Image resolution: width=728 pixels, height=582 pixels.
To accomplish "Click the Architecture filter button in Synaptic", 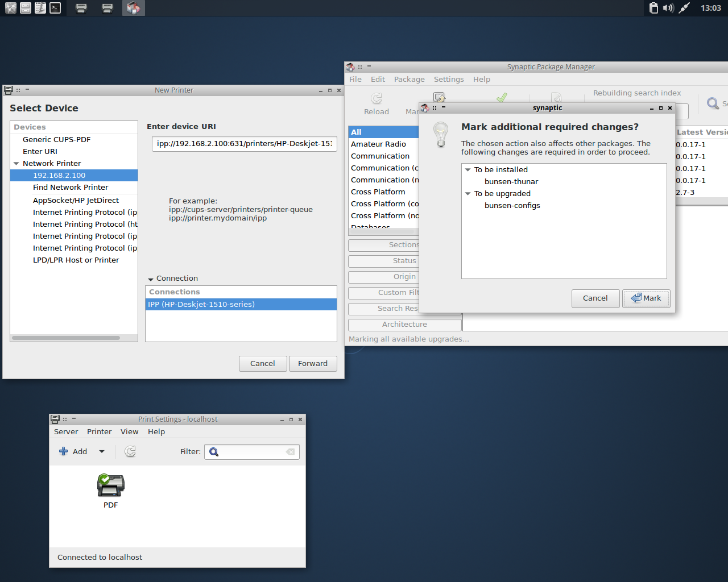I will click(405, 325).
